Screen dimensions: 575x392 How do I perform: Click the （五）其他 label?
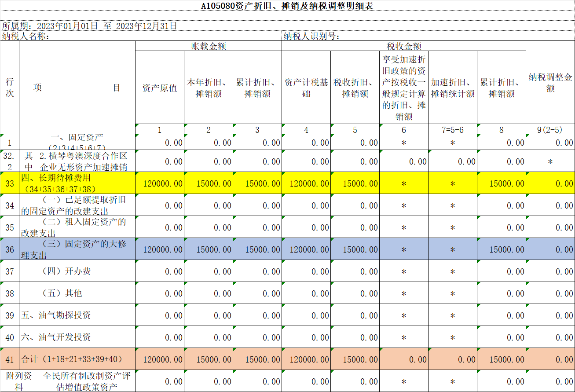click(77, 293)
